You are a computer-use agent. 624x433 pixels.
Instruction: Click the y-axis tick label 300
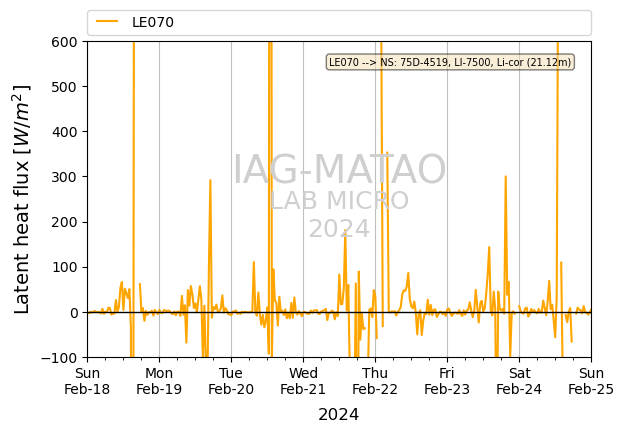[x=64, y=177]
